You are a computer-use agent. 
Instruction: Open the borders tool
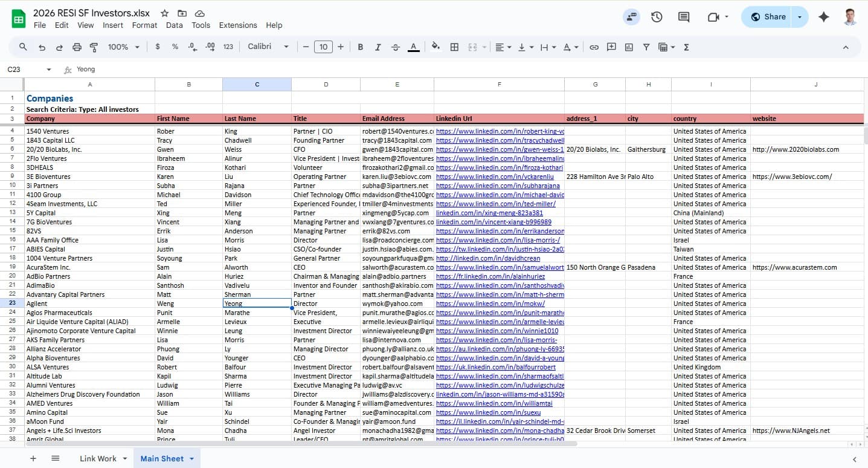pos(454,47)
